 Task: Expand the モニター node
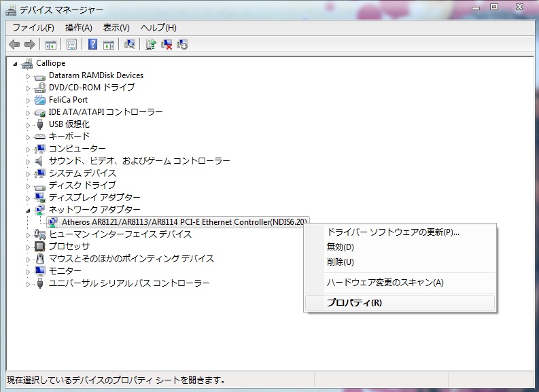coord(28,272)
